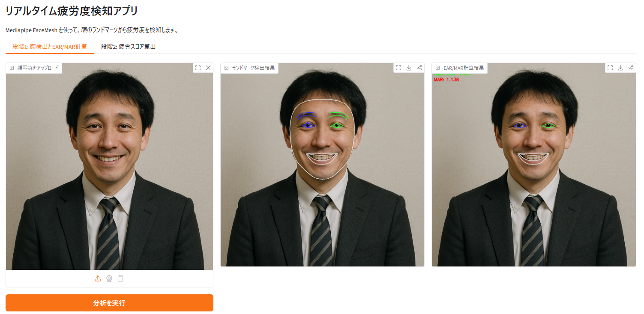Expand 顔写真をアップロード panel to fullscreen
Screen dimensions: 644x314
(198, 67)
